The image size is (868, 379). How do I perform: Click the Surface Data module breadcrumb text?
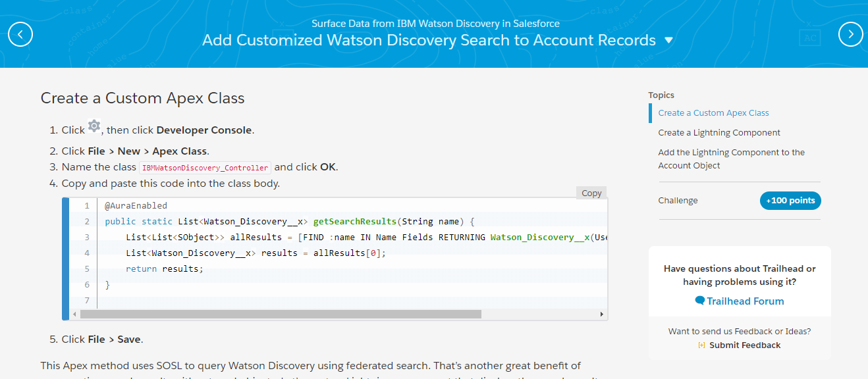[434, 24]
